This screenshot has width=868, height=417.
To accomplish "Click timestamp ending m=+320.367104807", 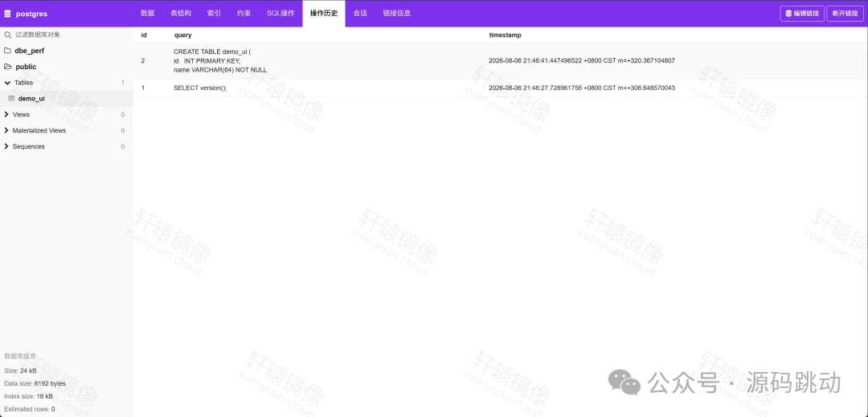I will pos(582,61).
